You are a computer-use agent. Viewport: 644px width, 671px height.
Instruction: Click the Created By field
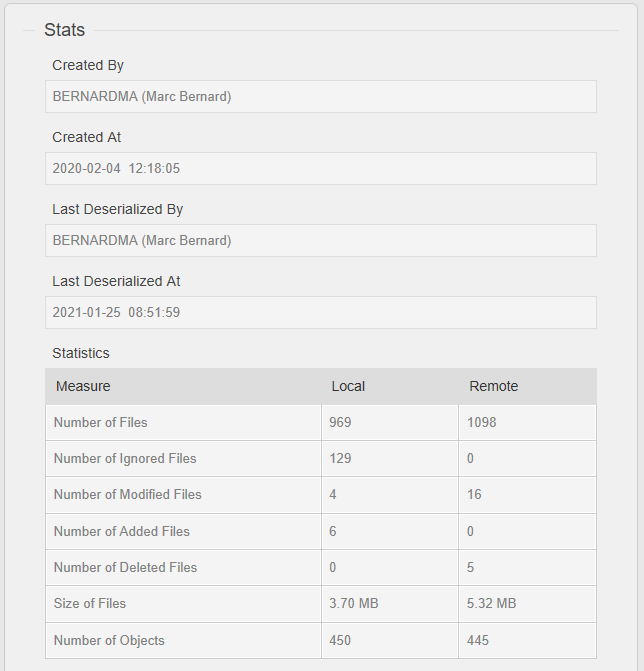point(321,97)
